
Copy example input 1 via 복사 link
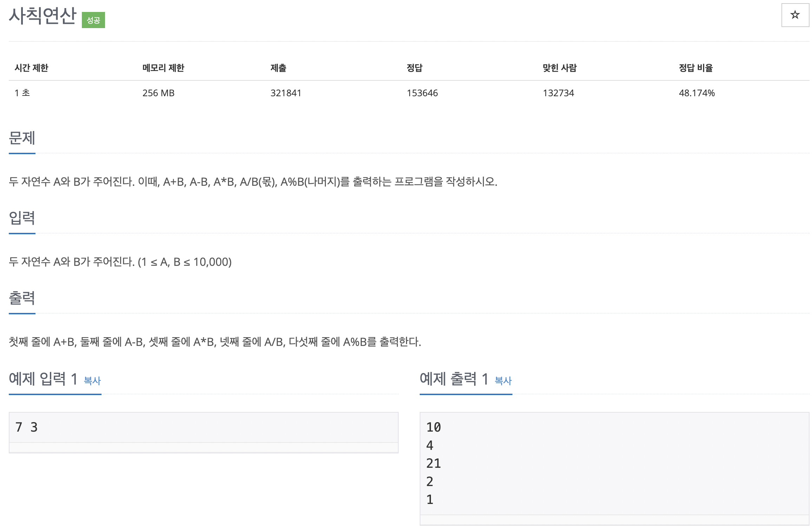point(92,381)
